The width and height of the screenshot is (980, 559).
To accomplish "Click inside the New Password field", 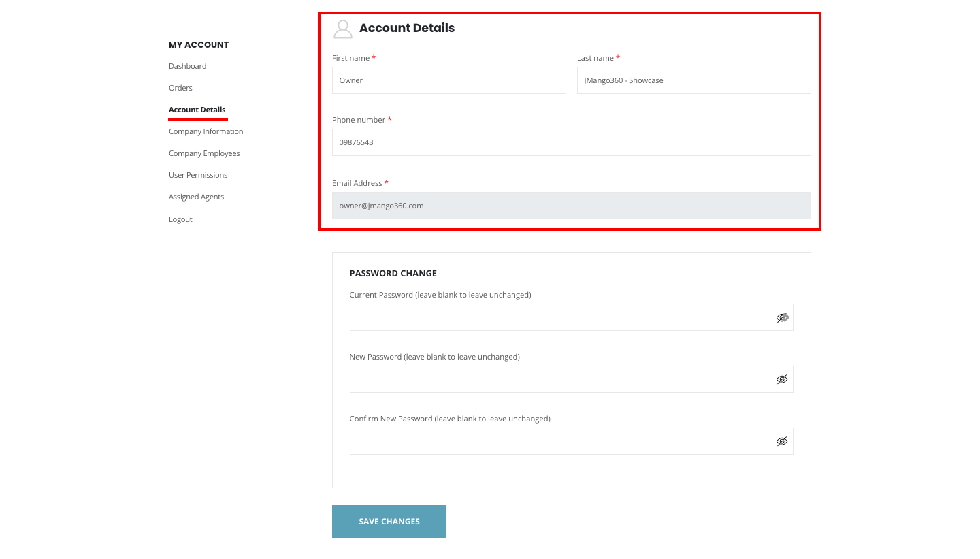I will click(558, 379).
